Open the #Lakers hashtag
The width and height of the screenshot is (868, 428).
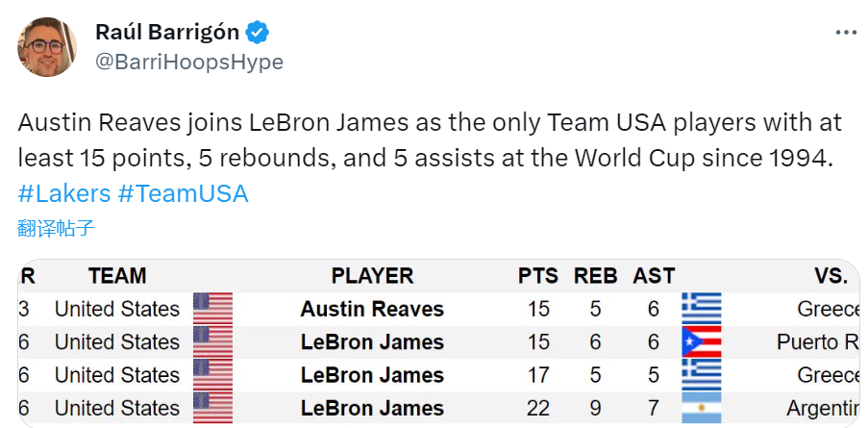(63, 193)
